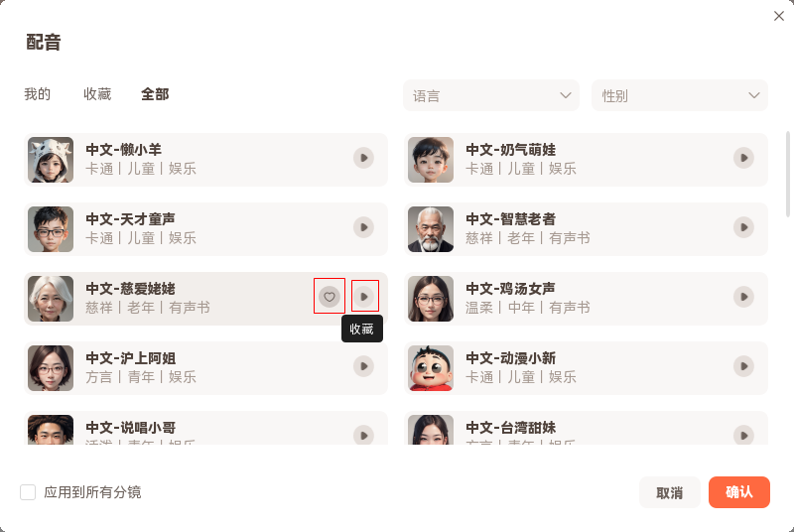Play preview of 中文-鸡汤女声 voice
794x532 pixels.
[x=743, y=296]
